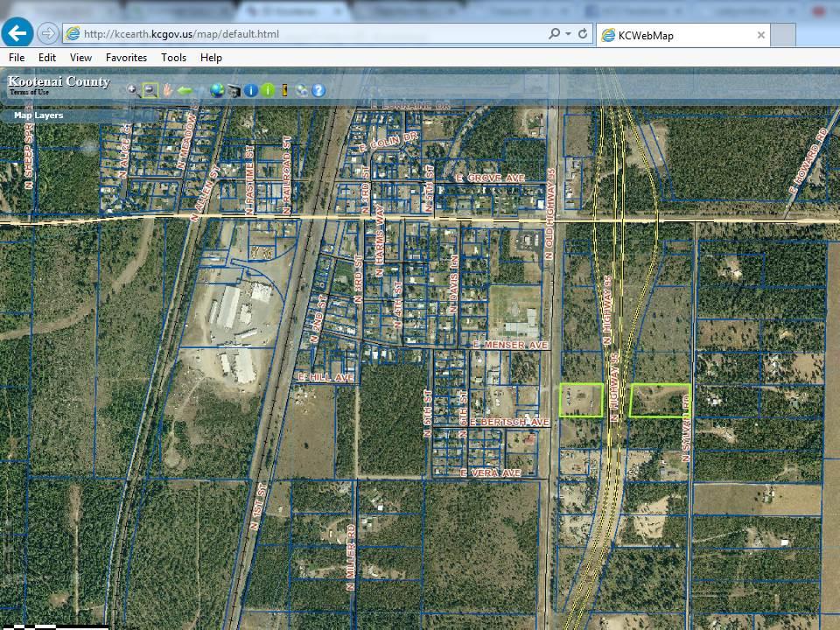Click the highlighted parcel left of Highway 95
This screenshot has width=840, height=630.
[x=581, y=400]
